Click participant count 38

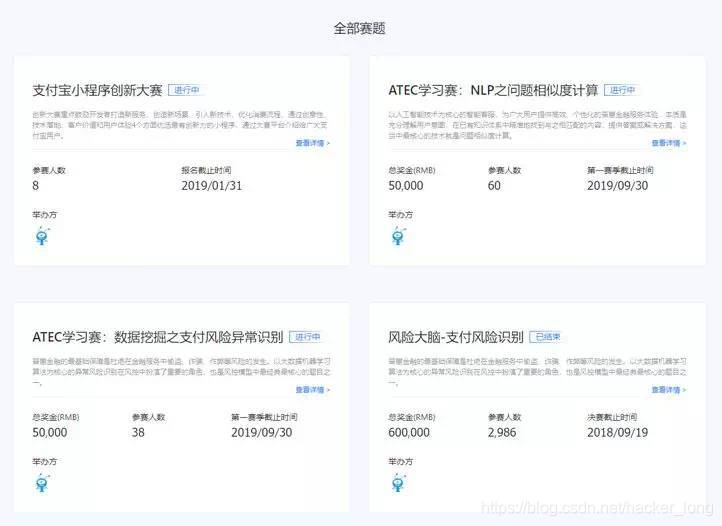pyautogui.click(x=138, y=432)
